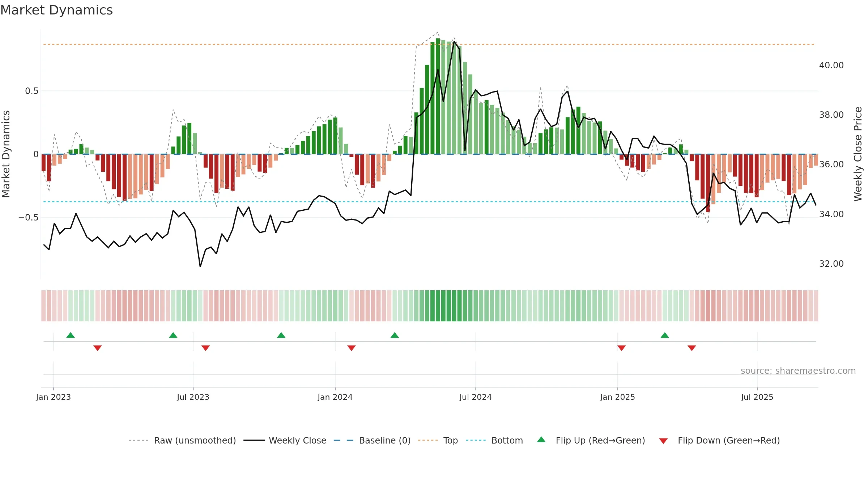
Task: Click the 38.00 price axis label
Action: tap(831, 115)
